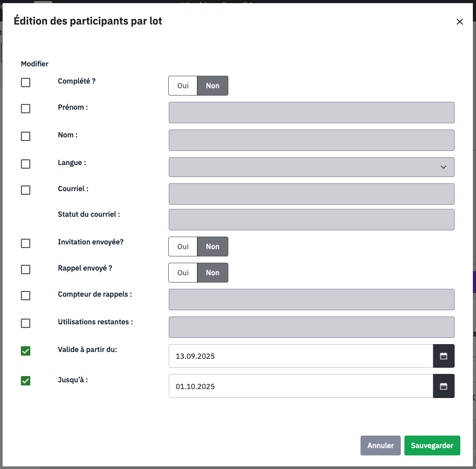Enable the Utilisations restantes checkbox
Image resolution: width=476 pixels, height=469 pixels.
point(26,323)
